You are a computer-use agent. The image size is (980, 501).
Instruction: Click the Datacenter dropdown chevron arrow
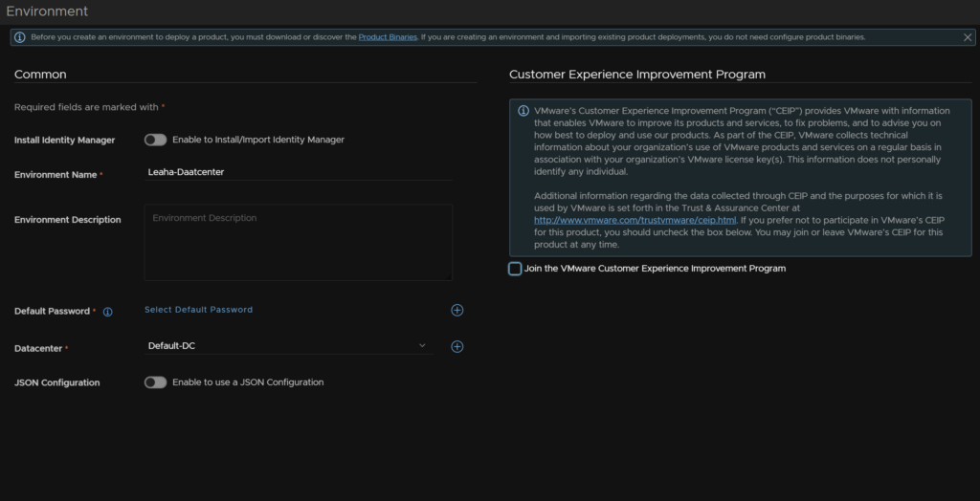pos(422,345)
